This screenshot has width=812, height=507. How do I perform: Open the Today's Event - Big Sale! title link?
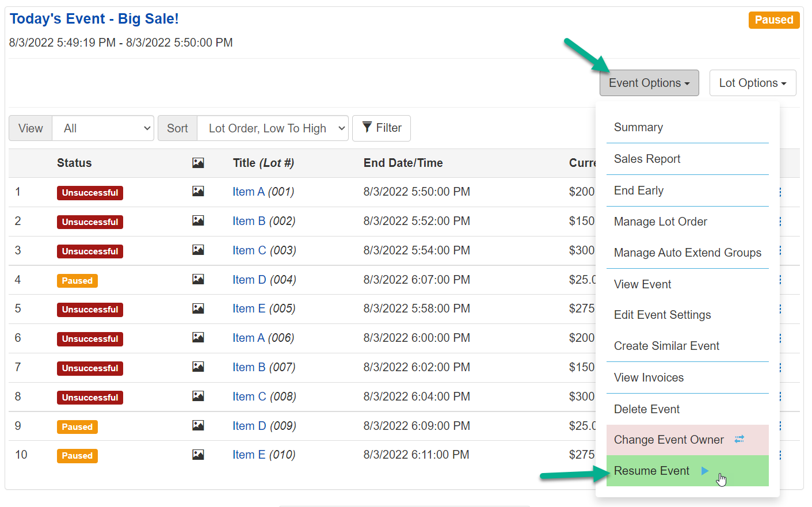(94, 19)
